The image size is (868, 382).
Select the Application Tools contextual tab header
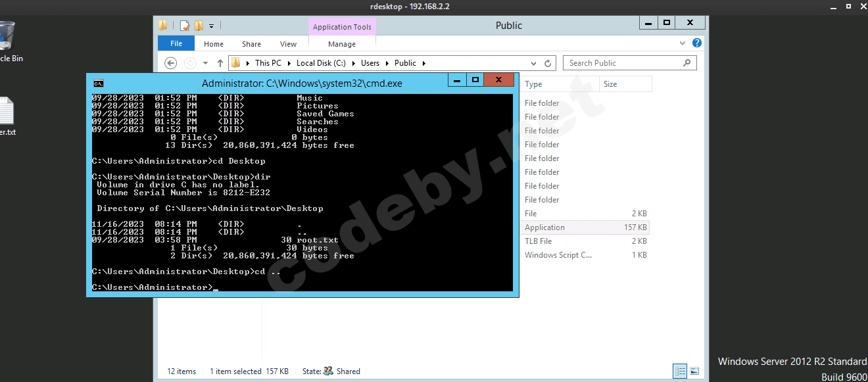(342, 27)
